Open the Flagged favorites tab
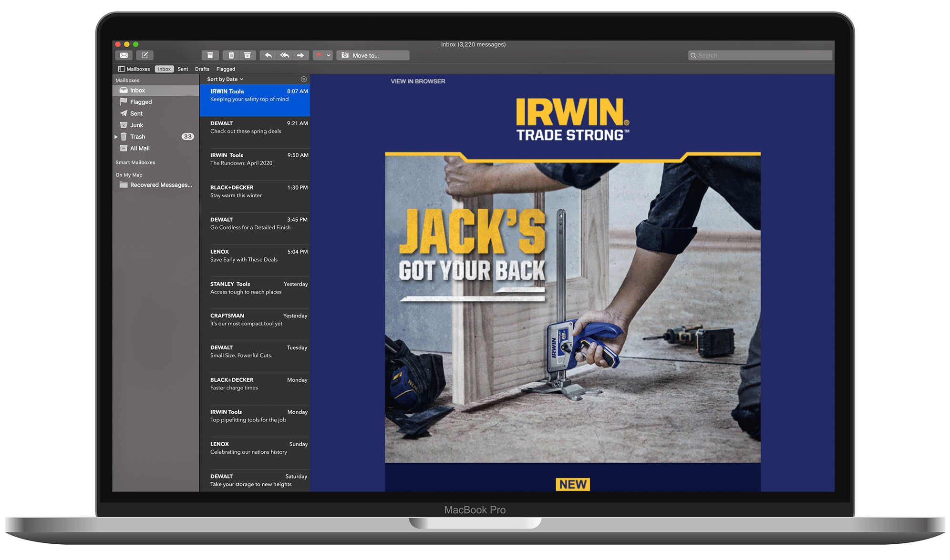Screen dimensions: 950x560 (226, 69)
